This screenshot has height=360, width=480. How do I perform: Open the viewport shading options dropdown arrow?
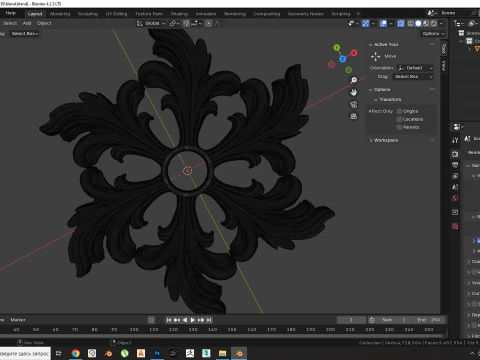tap(441, 23)
